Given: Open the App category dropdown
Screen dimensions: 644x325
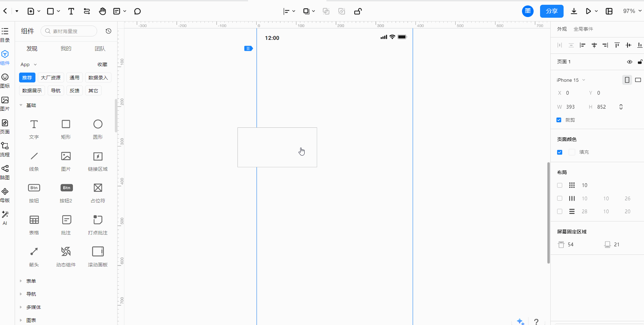Looking at the screenshot, I should point(28,64).
